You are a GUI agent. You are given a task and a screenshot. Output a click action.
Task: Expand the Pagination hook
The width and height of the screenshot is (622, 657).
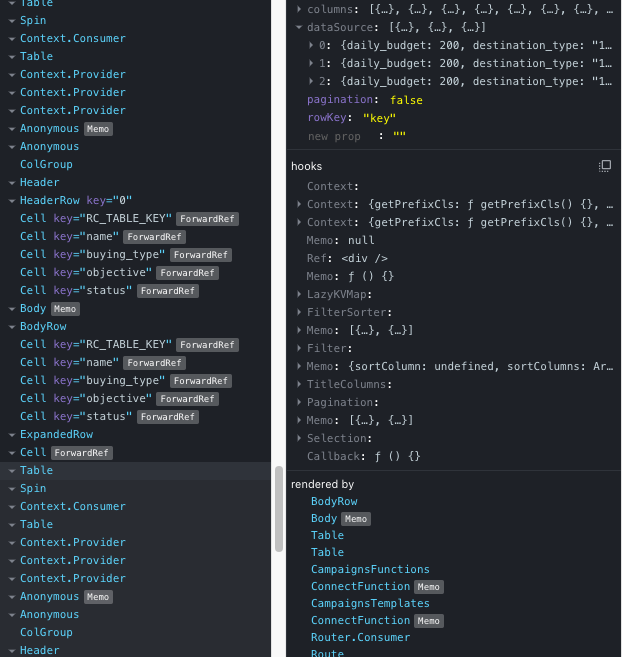point(299,402)
